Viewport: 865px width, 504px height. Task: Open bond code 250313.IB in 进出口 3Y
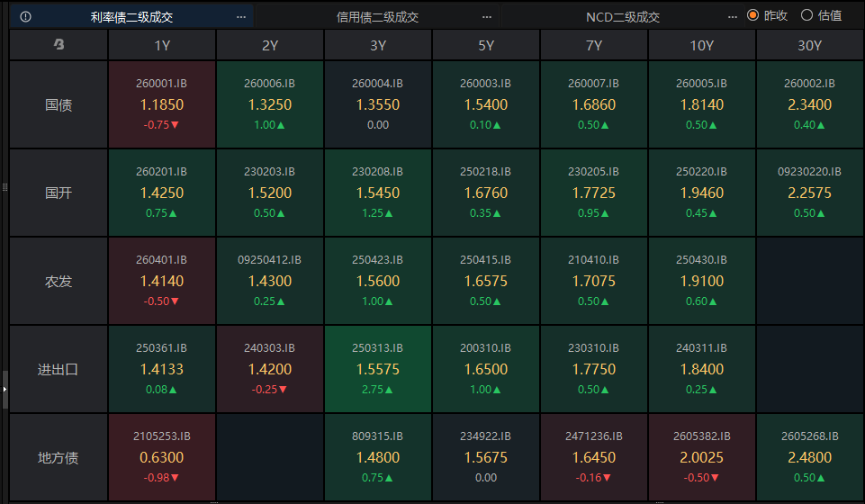(377, 347)
